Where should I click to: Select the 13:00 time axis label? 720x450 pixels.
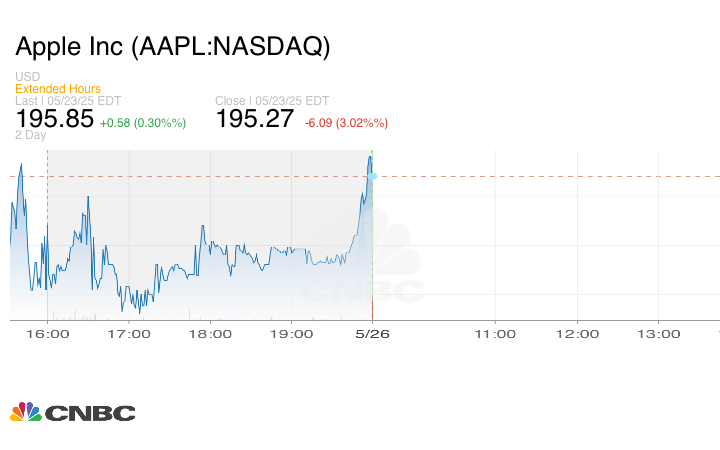pos(659,334)
